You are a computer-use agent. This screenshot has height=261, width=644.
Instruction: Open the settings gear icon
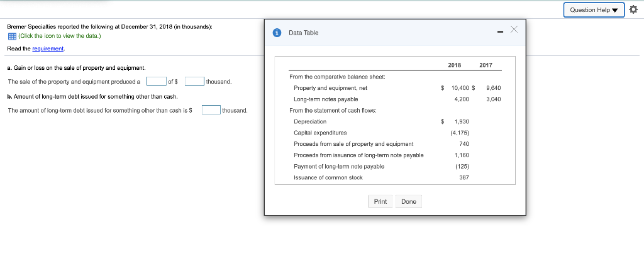tap(634, 10)
